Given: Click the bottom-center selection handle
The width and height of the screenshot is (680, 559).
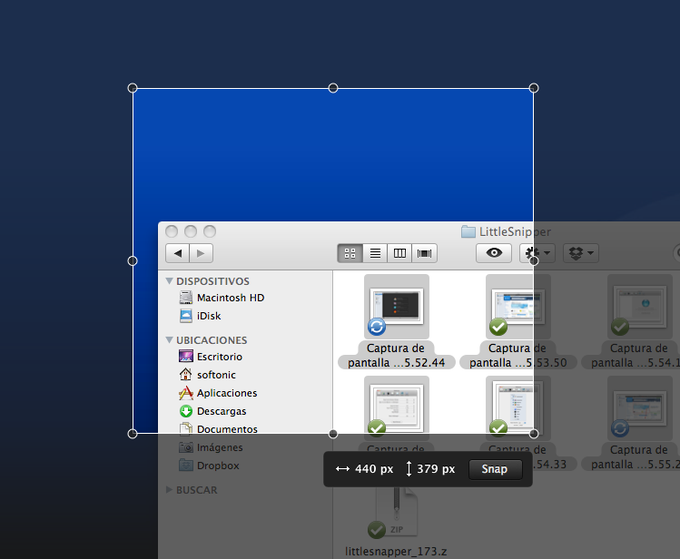Looking at the screenshot, I should point(333,434).
